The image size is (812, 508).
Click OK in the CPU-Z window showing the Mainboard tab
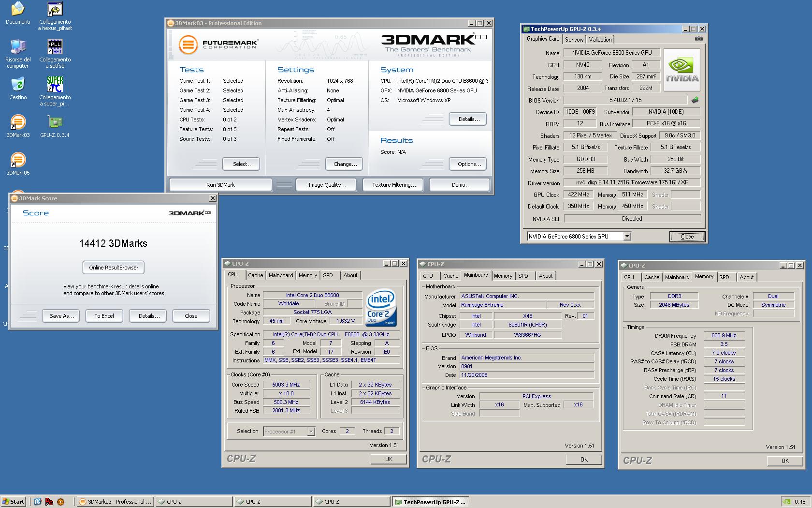click(584, 460)
